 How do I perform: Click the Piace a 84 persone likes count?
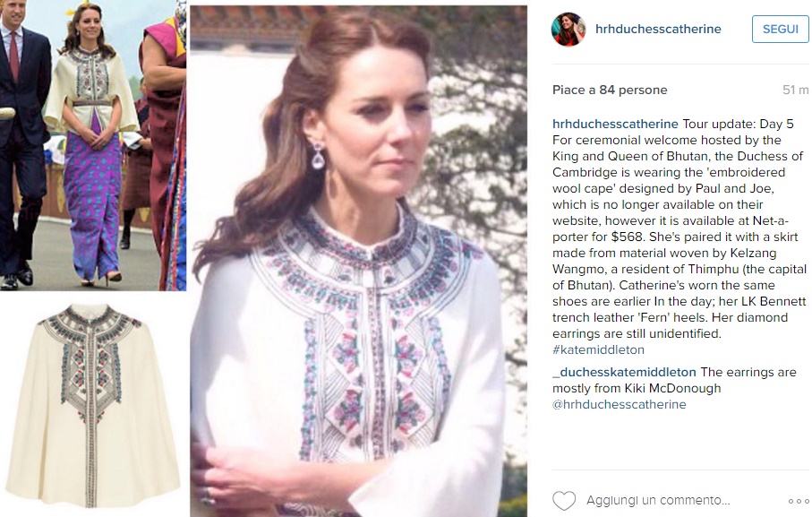610,90
